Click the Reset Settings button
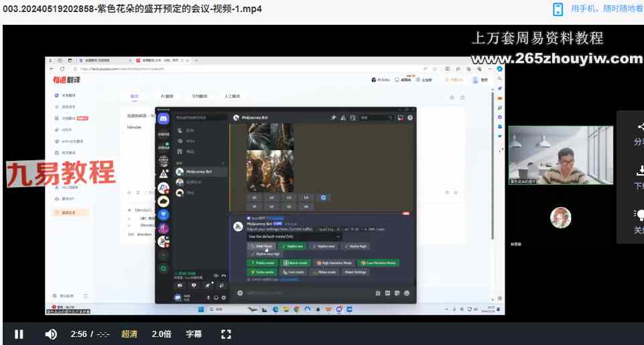 (355, 272)
